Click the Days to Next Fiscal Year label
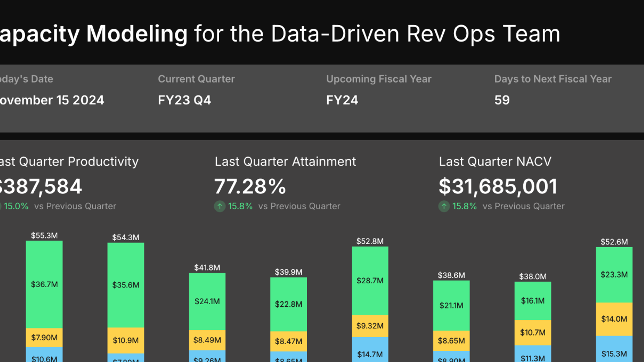Image resolution: width=644 pixels, height=362 pixels. pos(553,79)
